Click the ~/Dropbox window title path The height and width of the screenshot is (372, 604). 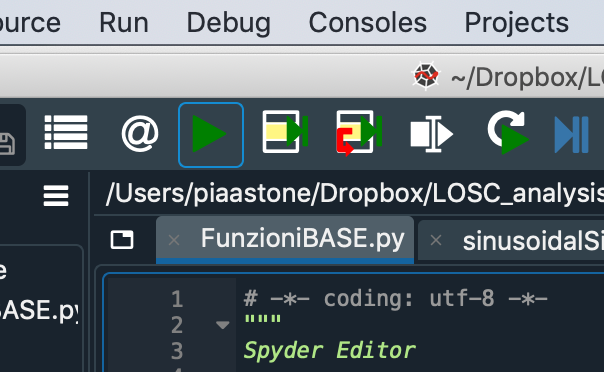(x=527, y=78)
